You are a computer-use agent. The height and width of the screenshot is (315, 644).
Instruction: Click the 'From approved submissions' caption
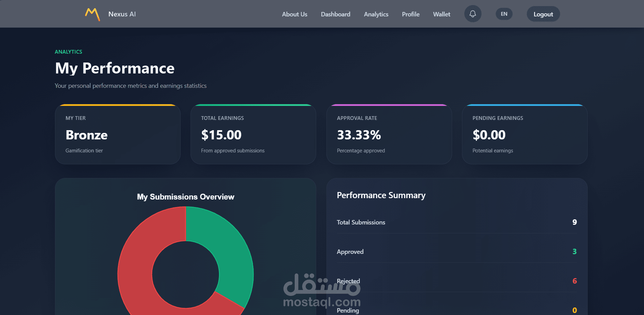233,151
